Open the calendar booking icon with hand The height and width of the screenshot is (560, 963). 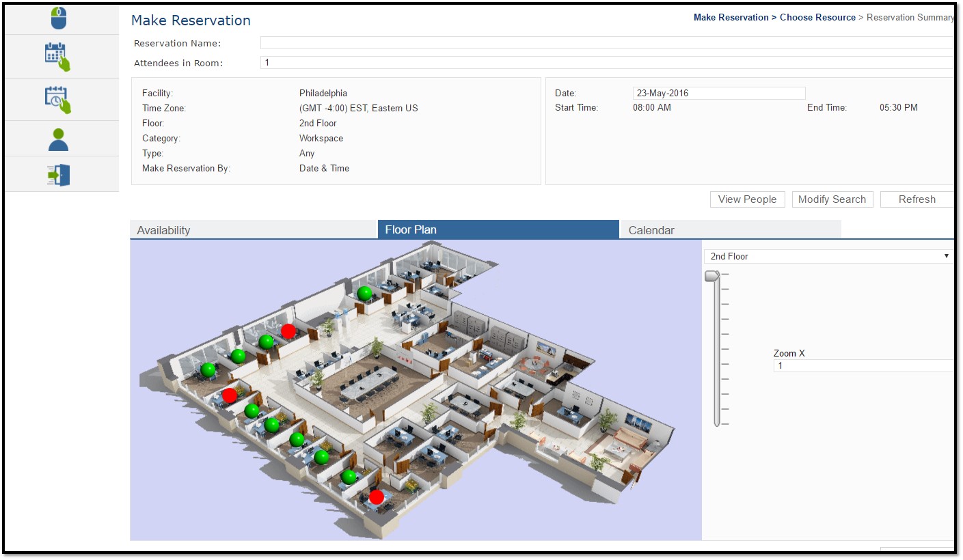[58, 57]
